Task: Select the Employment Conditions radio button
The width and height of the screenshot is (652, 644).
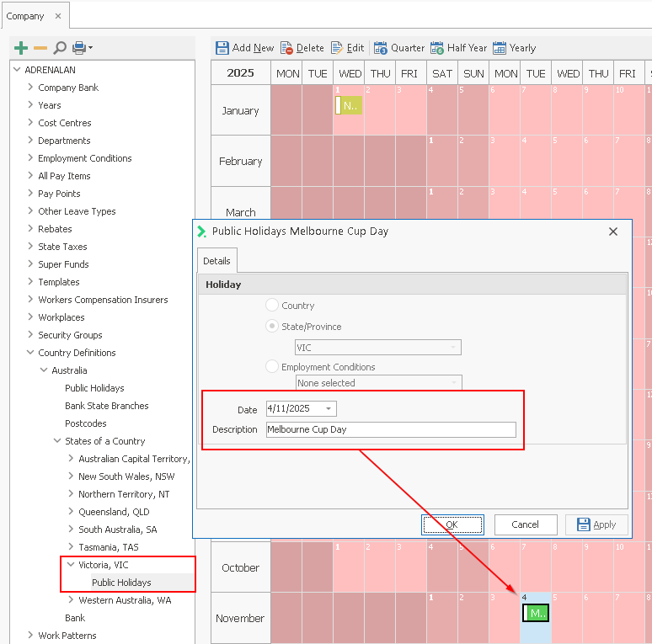Action: pyautogui.click(x=272, y=367)
